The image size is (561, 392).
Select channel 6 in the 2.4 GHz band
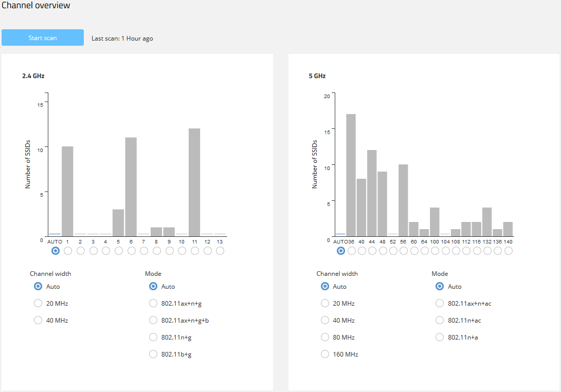coord(131,251)
